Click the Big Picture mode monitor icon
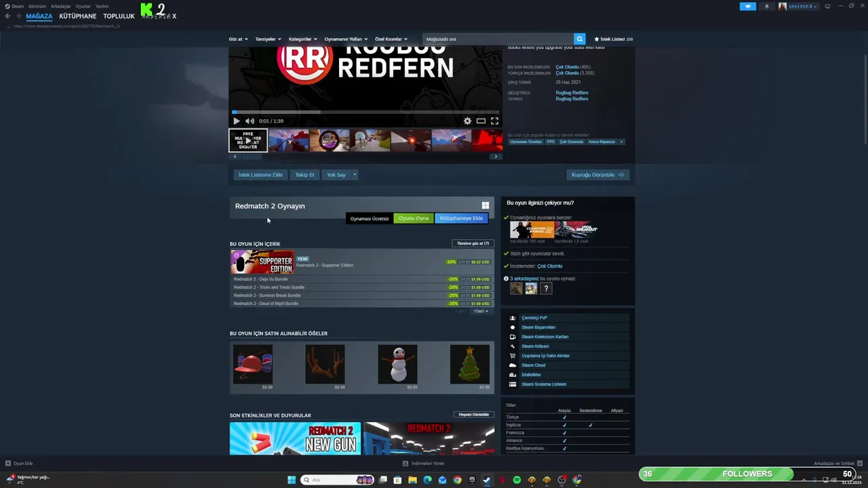The height and width of the screenshot is (488, 868). [827, 6]
